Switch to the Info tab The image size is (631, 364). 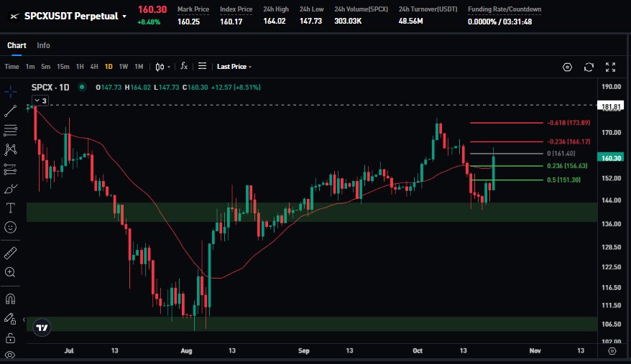(43, 45)
